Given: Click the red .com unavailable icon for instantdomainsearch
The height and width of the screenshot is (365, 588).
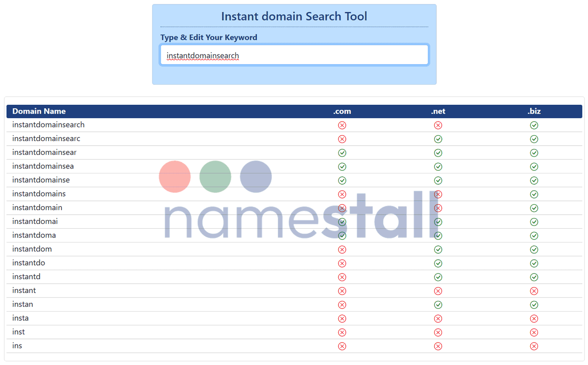Looking at the screenshot, I should 342,125.
